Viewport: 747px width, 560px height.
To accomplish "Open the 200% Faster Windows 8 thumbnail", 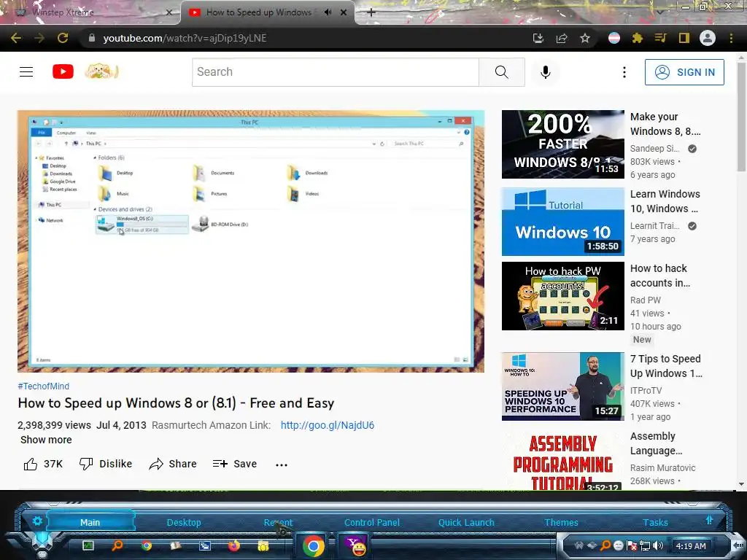I will (562, 144).
